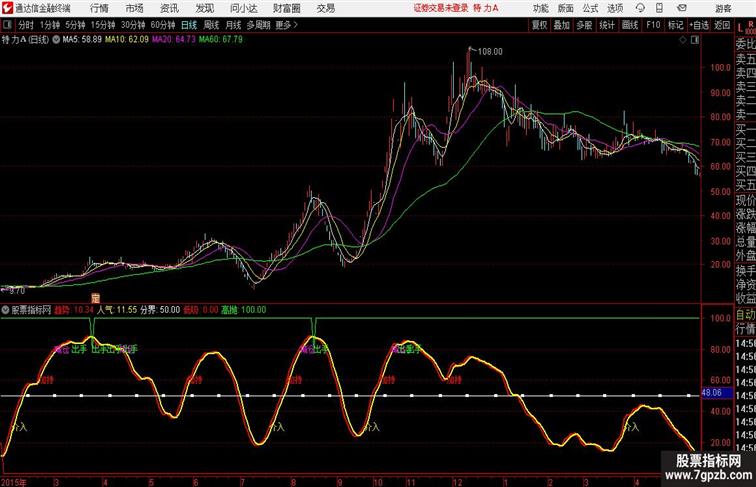Switch to the 30分钟 period tab
Viewport: 756px width, 487px height.
[x=133, y=25]
